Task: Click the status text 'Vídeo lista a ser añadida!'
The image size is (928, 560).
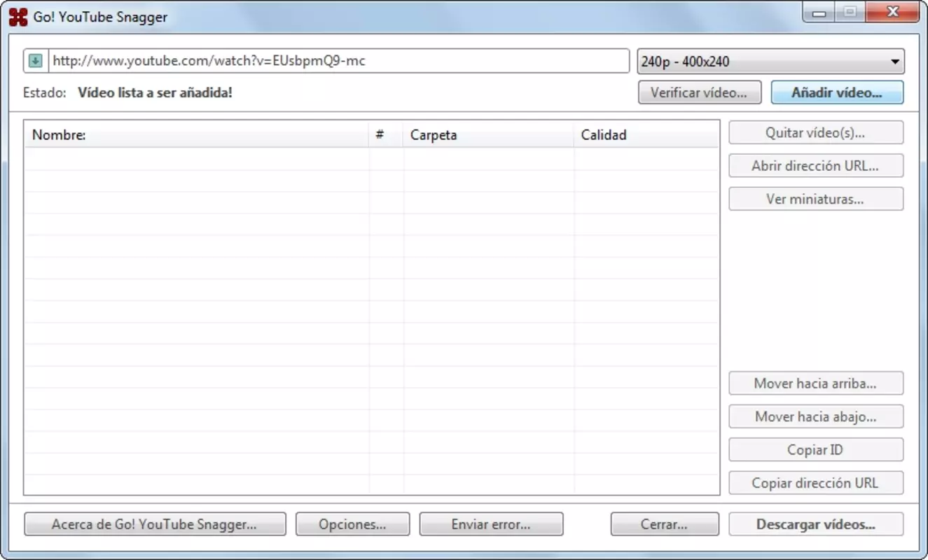Action: (155, 92)
